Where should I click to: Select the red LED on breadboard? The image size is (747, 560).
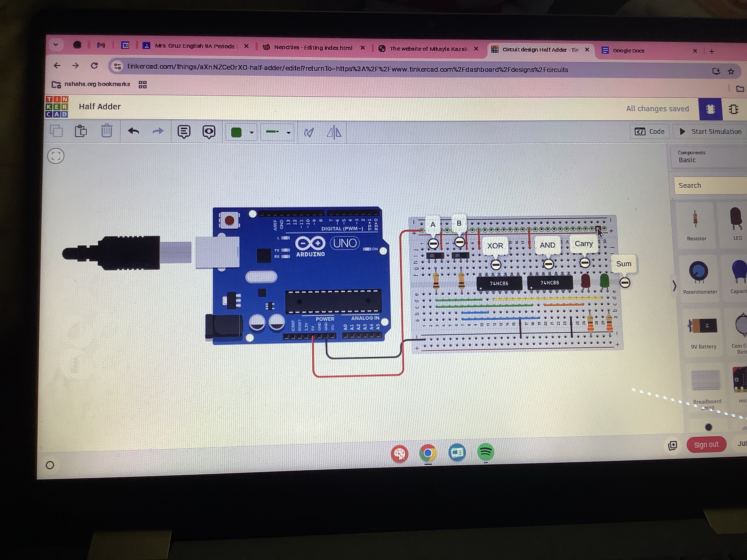click(x=585, y=282)
